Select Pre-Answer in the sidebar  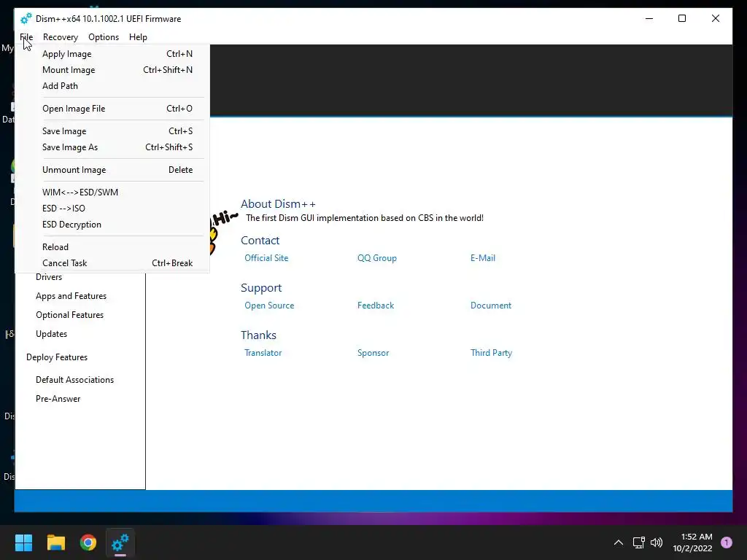58,399
